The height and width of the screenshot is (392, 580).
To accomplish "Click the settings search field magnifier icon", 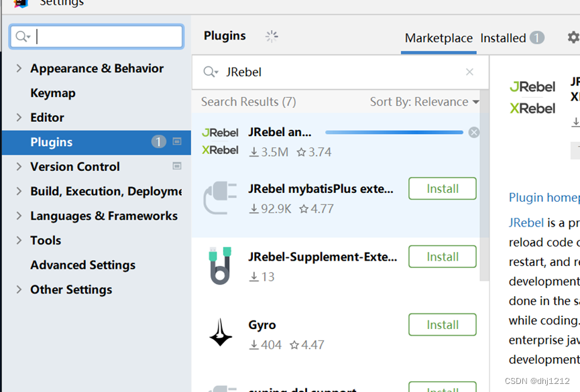I will [23, 37].
